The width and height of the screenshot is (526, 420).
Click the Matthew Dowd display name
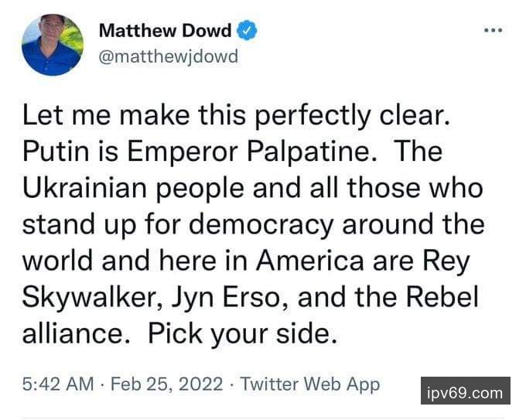165,31
